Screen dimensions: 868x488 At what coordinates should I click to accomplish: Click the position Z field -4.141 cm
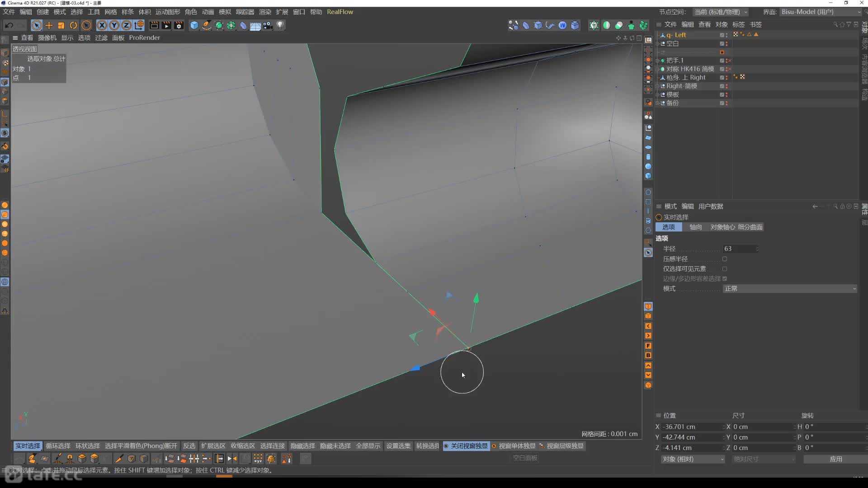tap(692, 448)
